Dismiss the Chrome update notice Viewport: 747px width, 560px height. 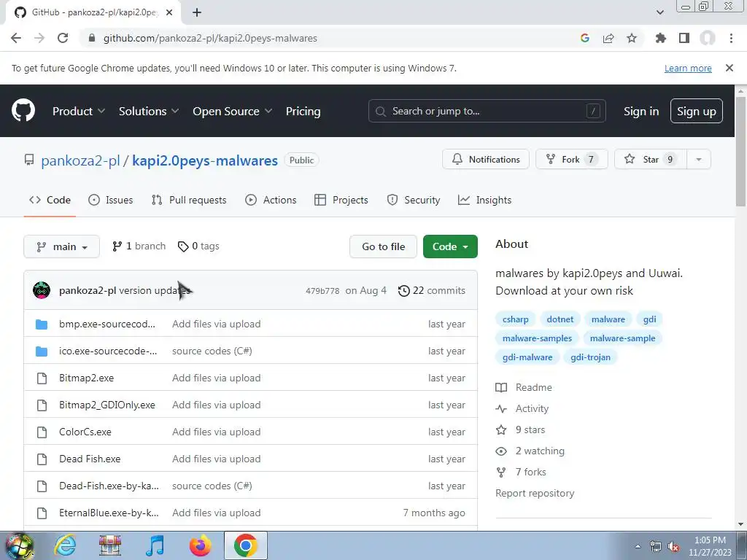[729, 68]
